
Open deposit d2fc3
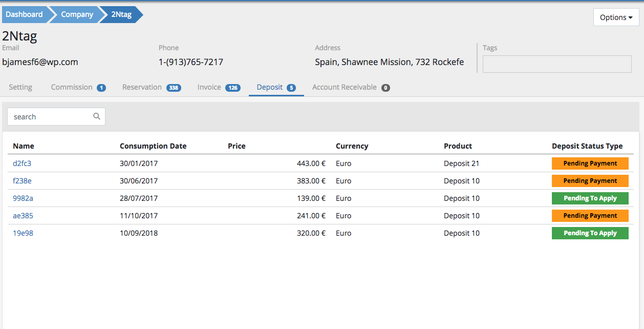click(22, 163)
